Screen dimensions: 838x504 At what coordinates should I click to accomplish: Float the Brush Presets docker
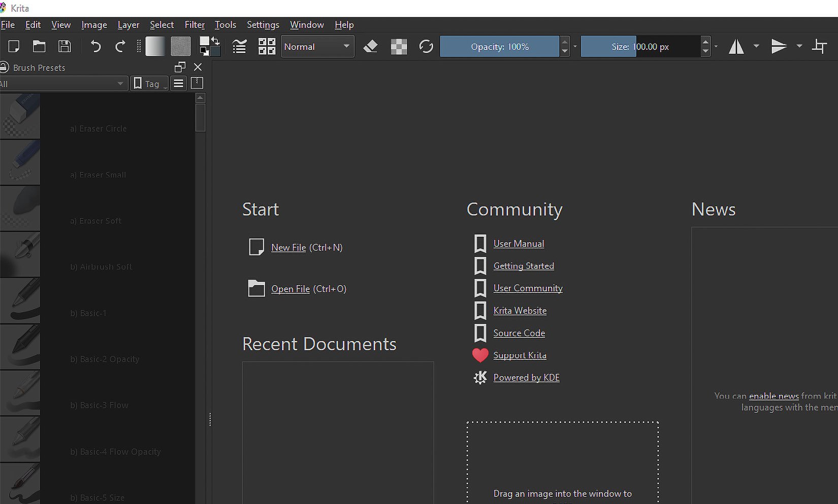180,67
